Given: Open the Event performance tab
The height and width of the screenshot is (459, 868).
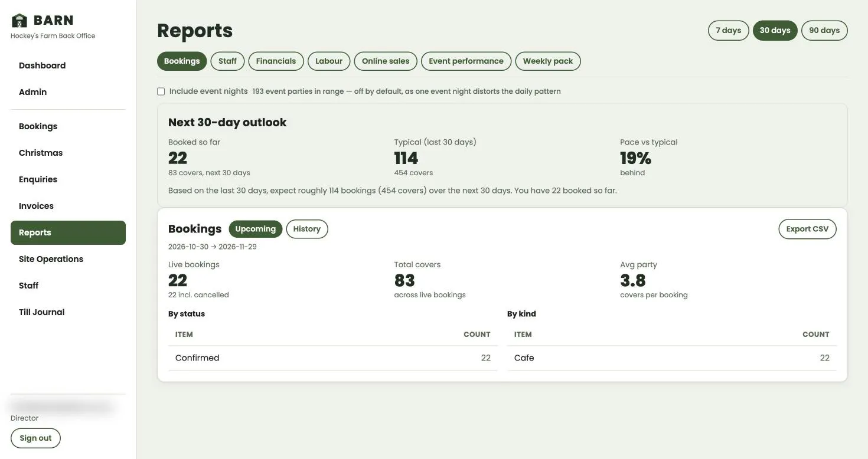Looking at the screenshot, I should [466, 61].
